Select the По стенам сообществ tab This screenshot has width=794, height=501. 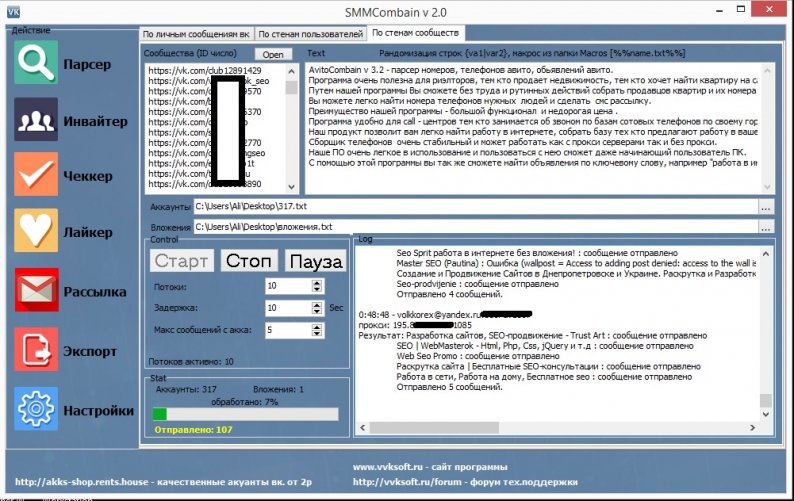pyautogui.click(x=416, y=32)
